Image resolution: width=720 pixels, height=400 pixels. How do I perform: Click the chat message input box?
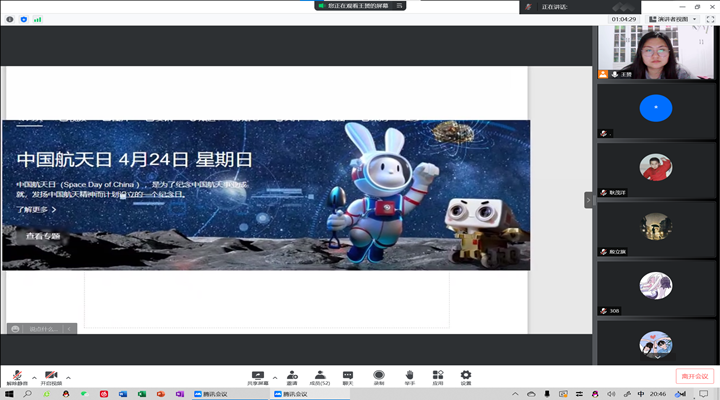pos(44,328)
